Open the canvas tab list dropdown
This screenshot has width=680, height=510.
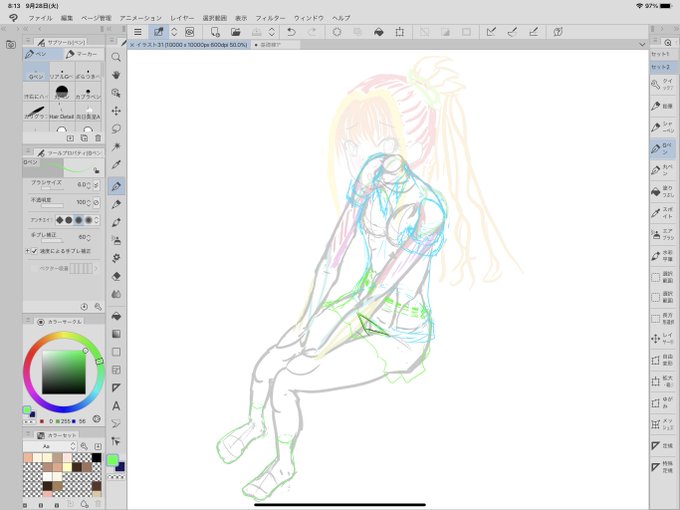642,44
